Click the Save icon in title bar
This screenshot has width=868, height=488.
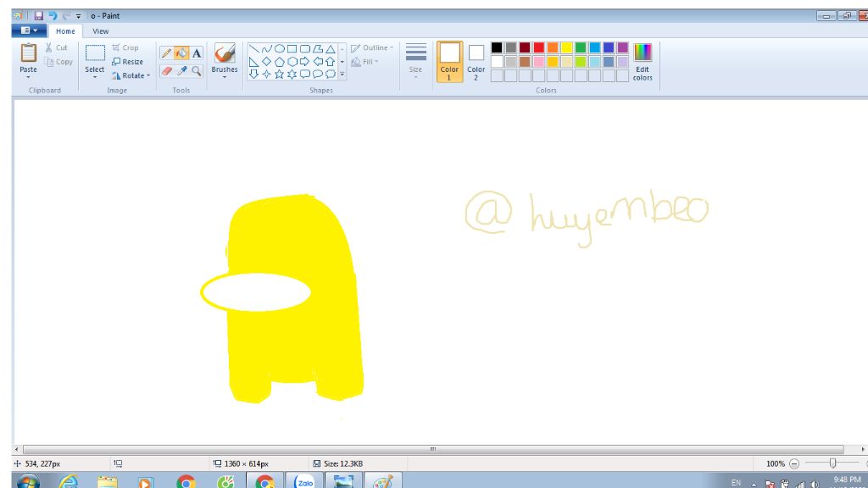tap(38, 15)
